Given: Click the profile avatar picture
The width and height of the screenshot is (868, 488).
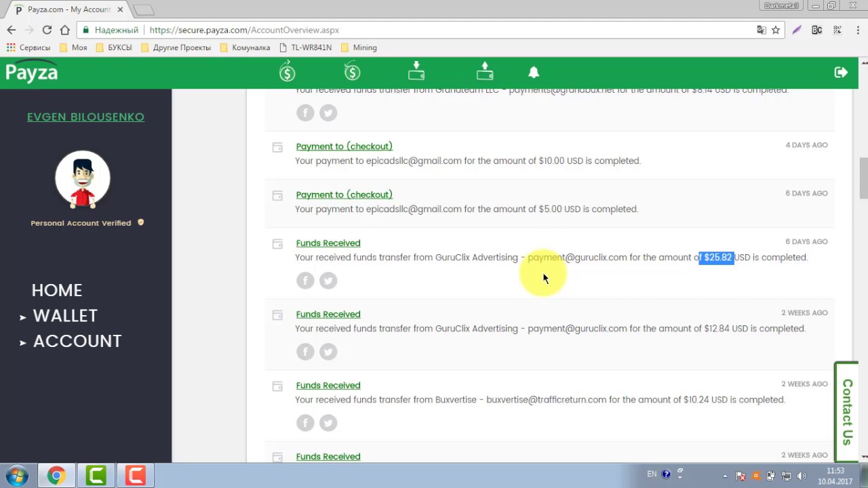Looking at the screenshot, I should [x=83, y=179].
